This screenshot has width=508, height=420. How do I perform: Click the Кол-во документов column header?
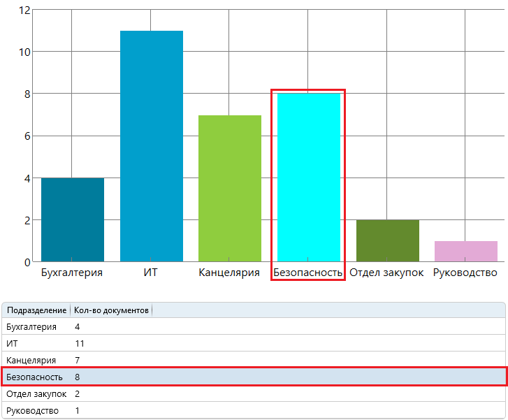pyautogui.click(x=111, y=310)
